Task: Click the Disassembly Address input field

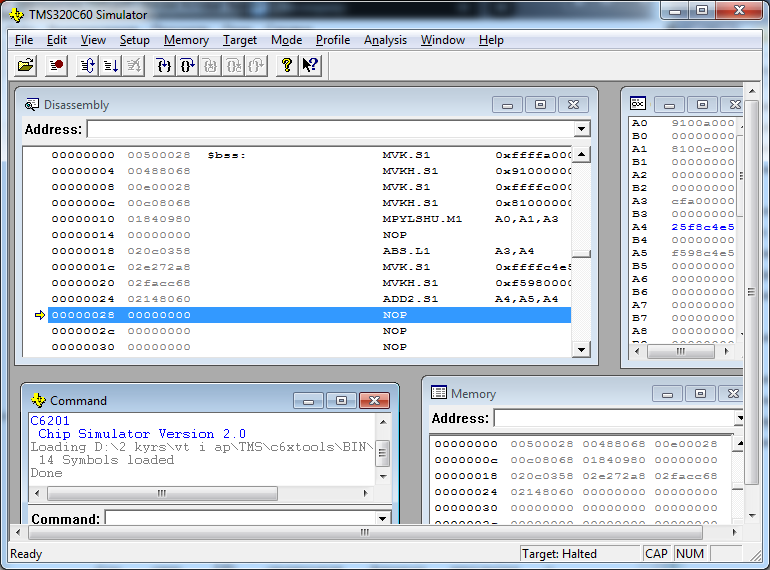Action: 330,129
